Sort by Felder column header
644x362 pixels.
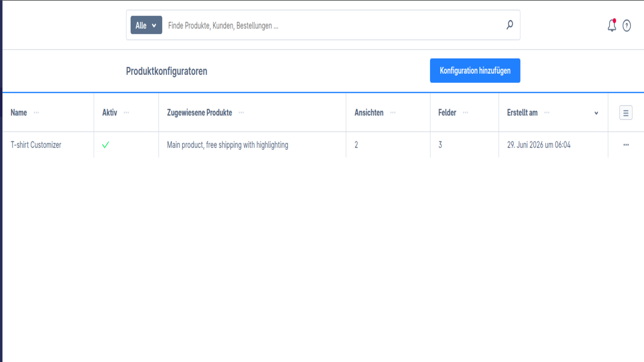click(447, 113)
